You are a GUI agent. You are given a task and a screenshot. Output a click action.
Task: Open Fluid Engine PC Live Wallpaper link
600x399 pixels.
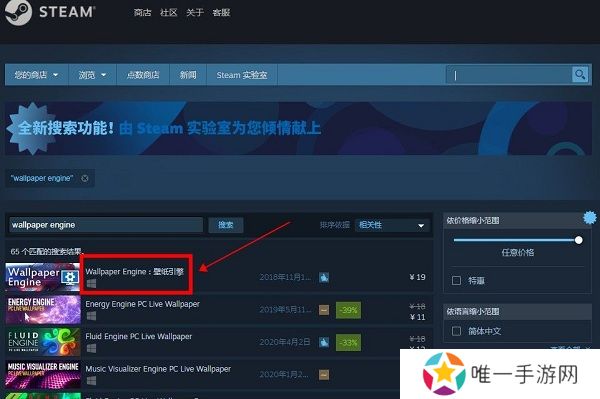point(139,336)
